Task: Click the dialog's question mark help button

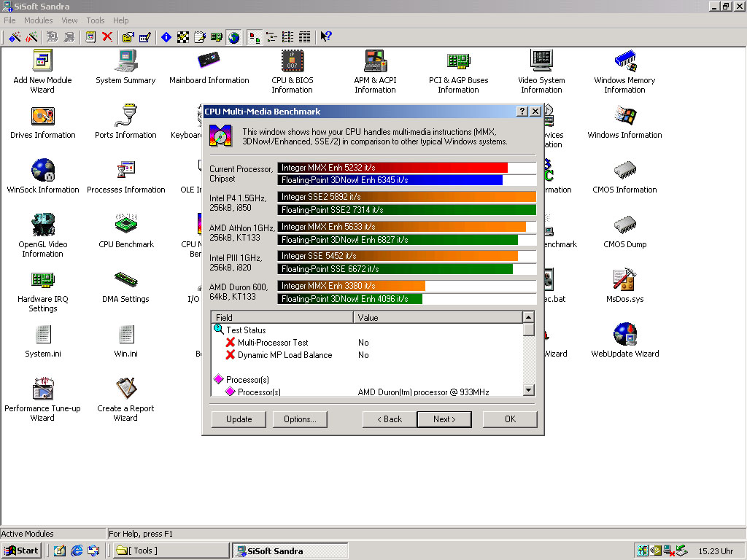Action: [522, 112]
